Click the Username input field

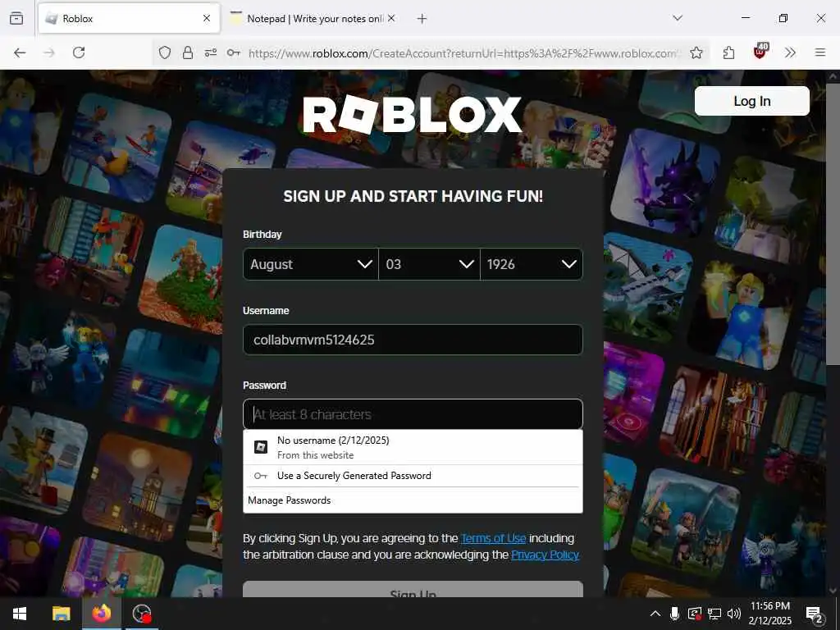[x=413, y=340]
